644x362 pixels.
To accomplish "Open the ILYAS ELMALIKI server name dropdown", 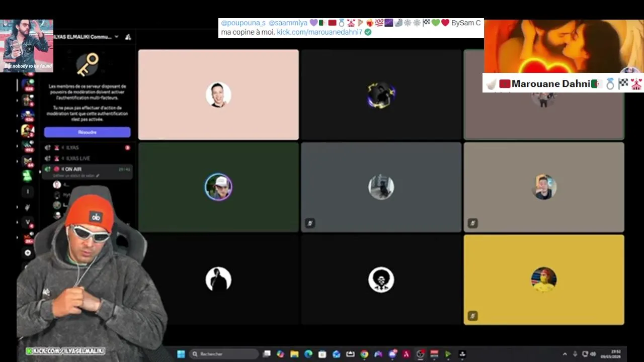I will pos(86,37).
